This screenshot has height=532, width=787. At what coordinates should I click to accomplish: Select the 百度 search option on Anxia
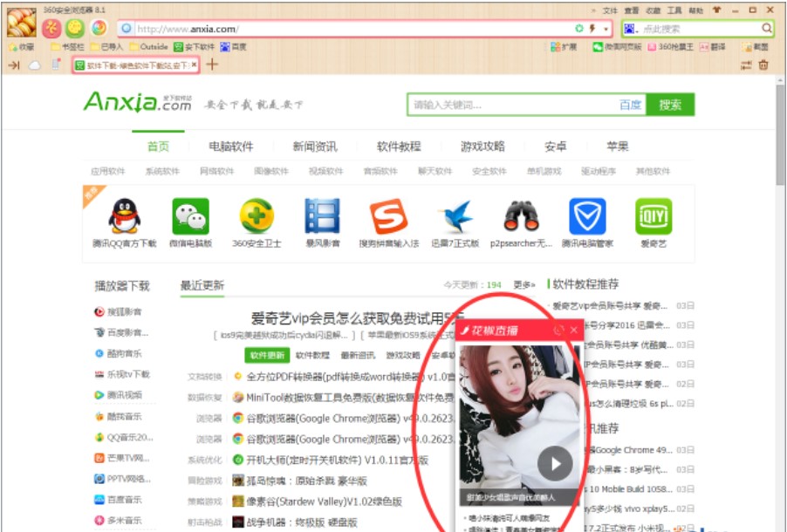pyautogui.click(x=631, y=105)
